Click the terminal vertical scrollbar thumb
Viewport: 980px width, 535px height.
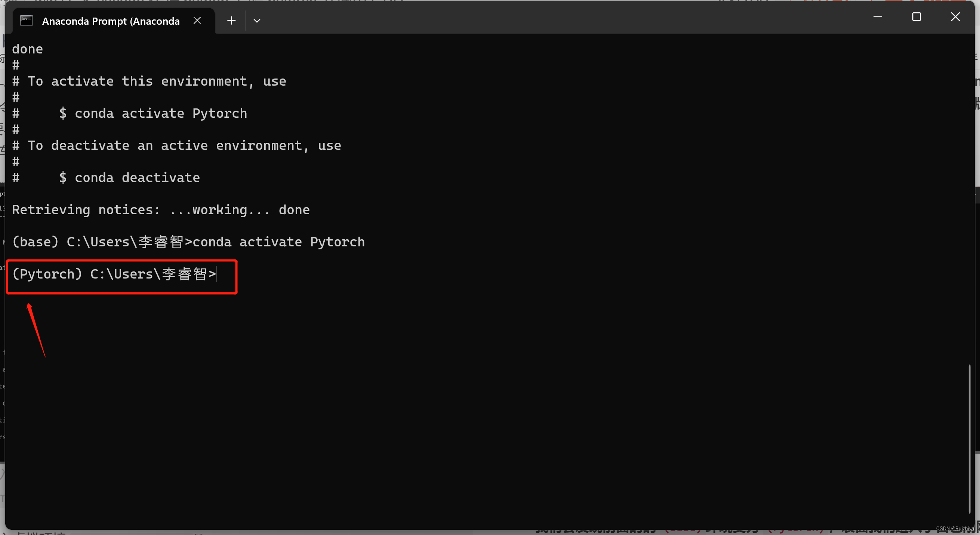[x=970, y=439]
